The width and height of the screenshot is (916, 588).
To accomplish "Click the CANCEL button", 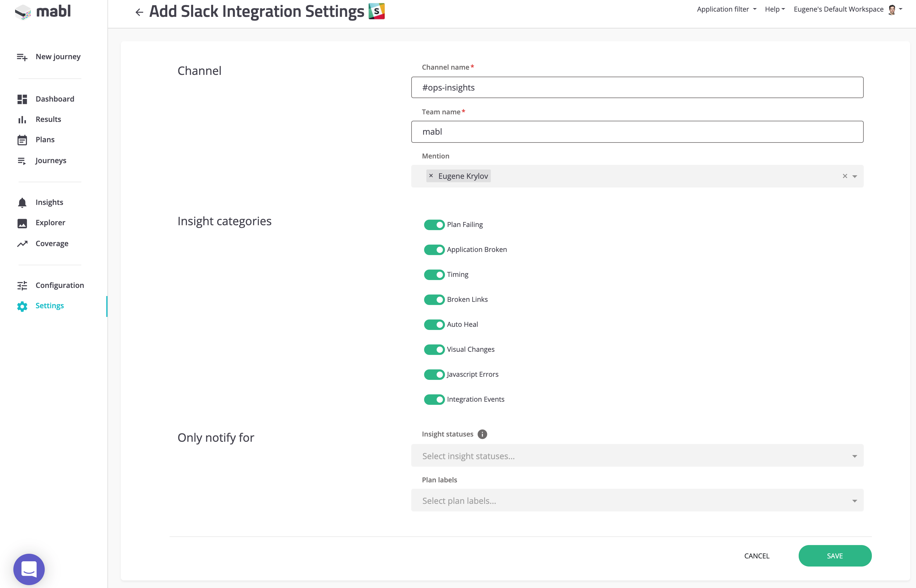I will pyautogui.click(x=757, y=556).
